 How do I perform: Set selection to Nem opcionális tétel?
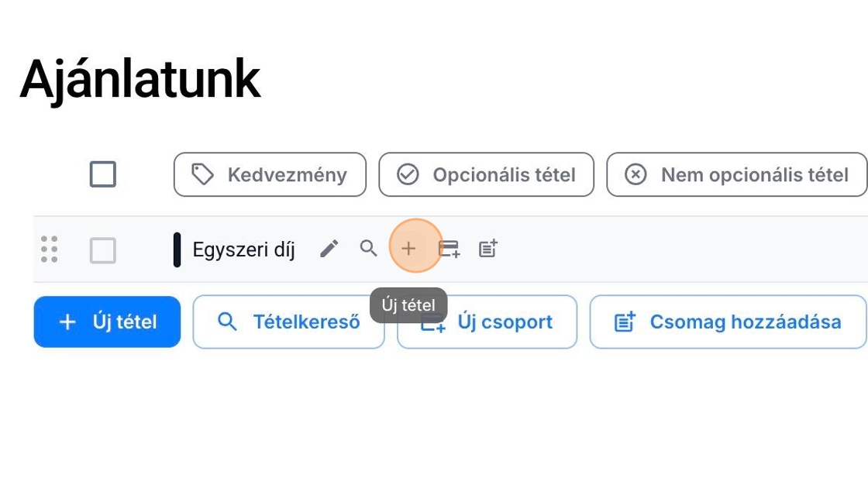736,175
